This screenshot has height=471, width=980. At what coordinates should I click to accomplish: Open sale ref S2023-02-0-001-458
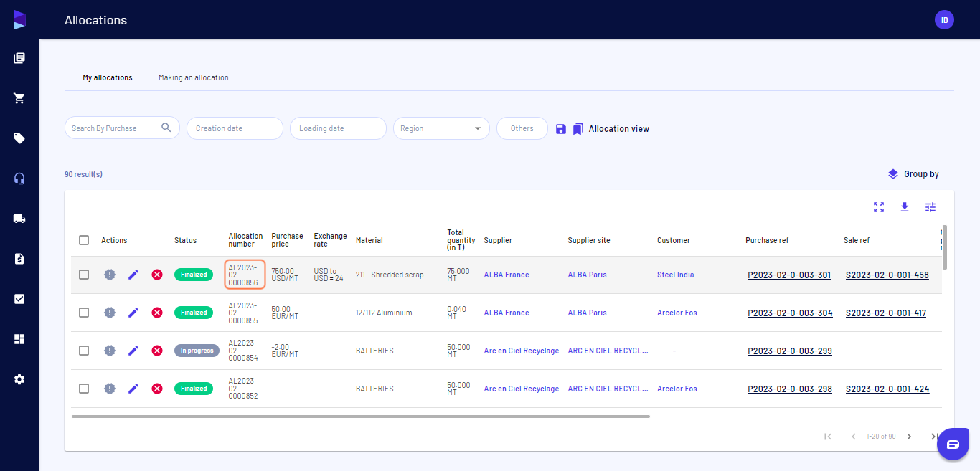click(x=887, y=275)
